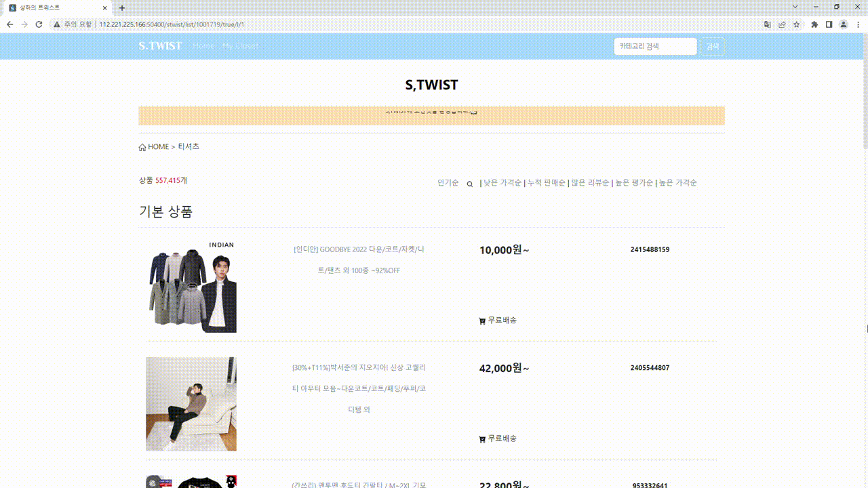Image resolution: width=868 pixels, height=488 pixels.
Task: Click the cart icon under the 42,000원 product
Action: (x=481, y=439)
